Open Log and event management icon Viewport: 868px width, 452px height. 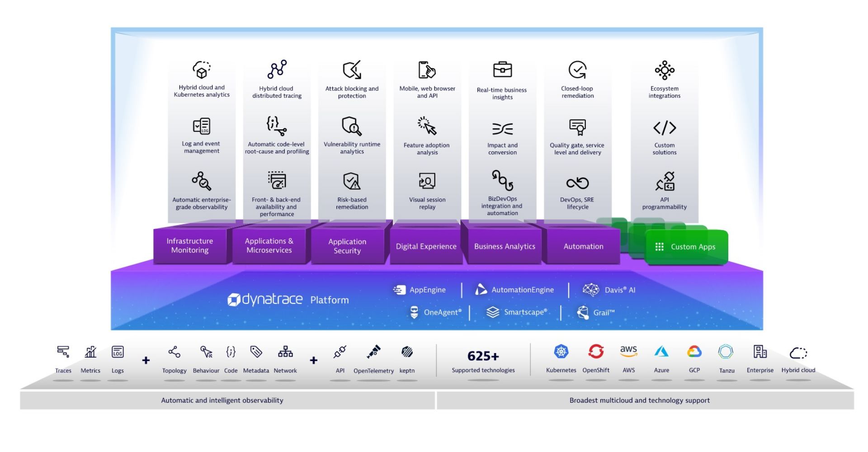201,127
